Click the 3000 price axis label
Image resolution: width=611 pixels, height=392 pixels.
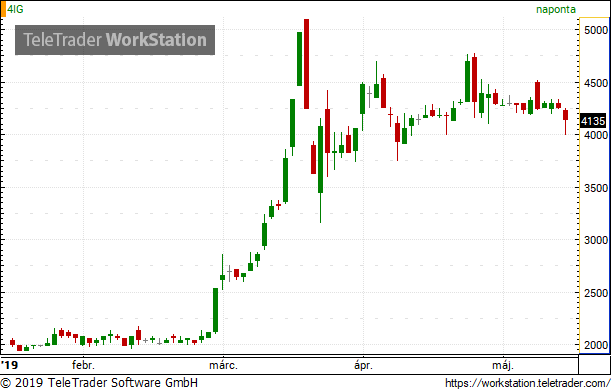point(596,240)
